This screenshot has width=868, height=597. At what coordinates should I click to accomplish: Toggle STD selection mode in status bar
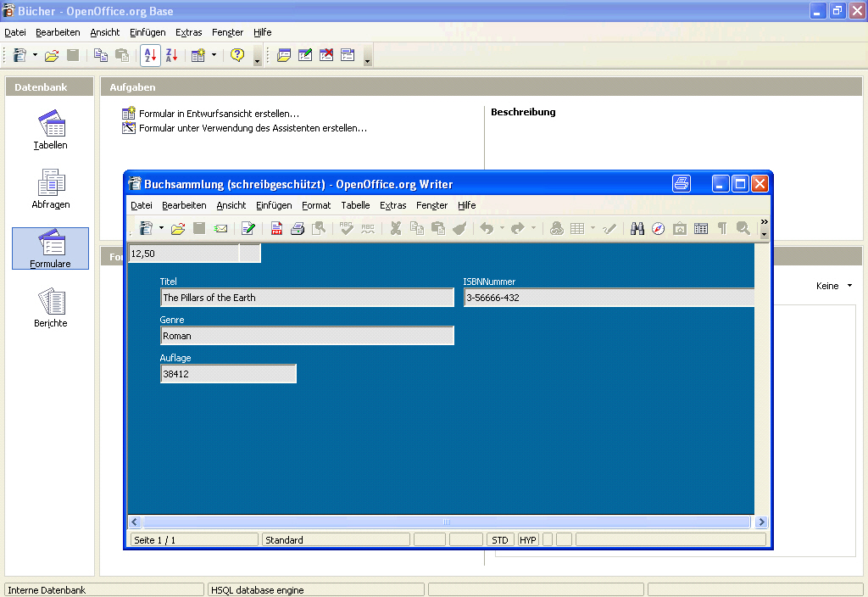500,540
